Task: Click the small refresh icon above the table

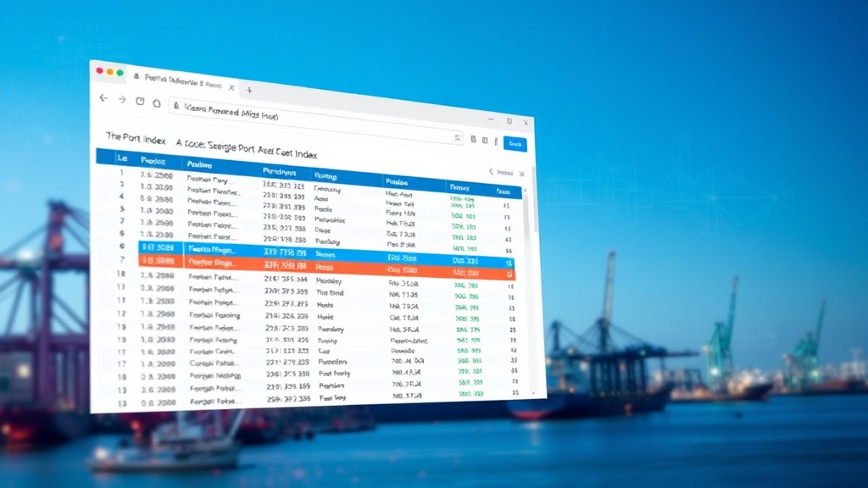Action: (491, 171)
